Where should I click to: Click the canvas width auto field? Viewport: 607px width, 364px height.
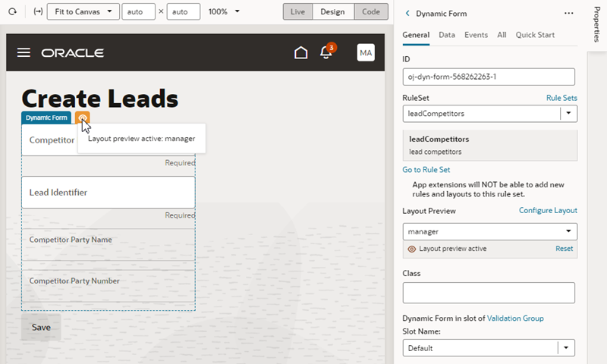[x=139, y=11]
